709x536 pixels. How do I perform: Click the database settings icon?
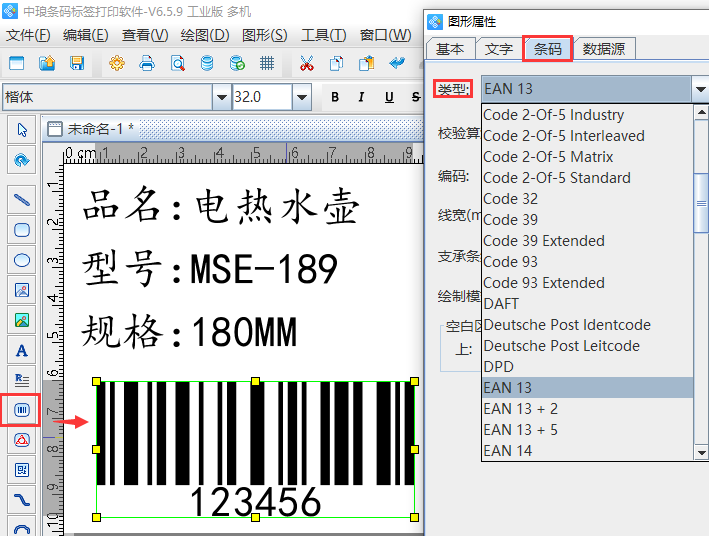(207, 63)
